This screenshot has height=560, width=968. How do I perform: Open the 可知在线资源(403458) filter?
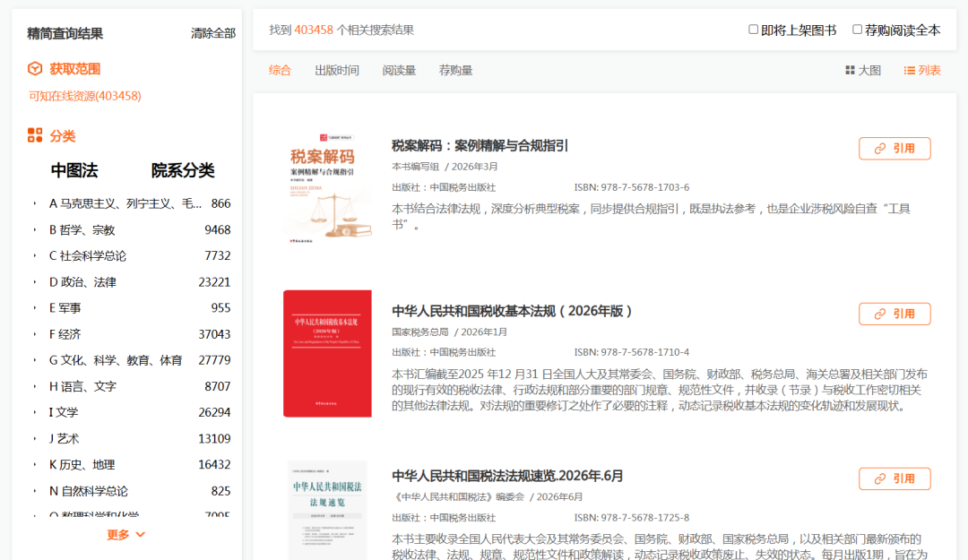click(84, 96)
